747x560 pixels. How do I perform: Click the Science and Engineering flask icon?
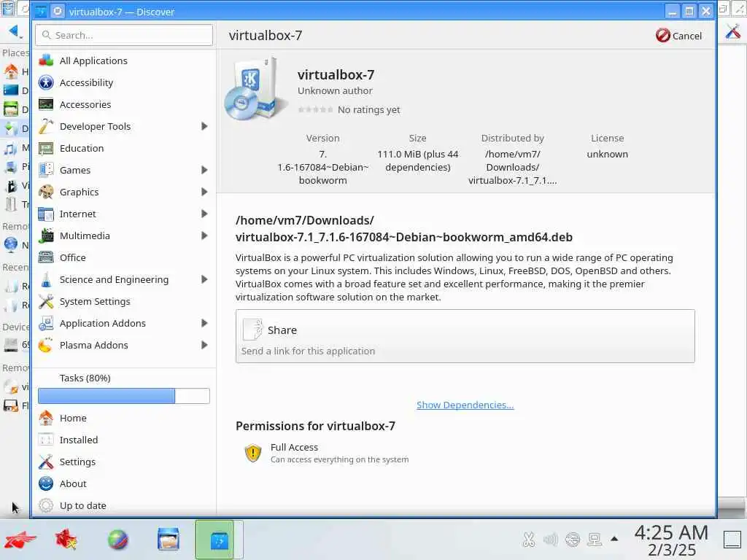[46, 279]
